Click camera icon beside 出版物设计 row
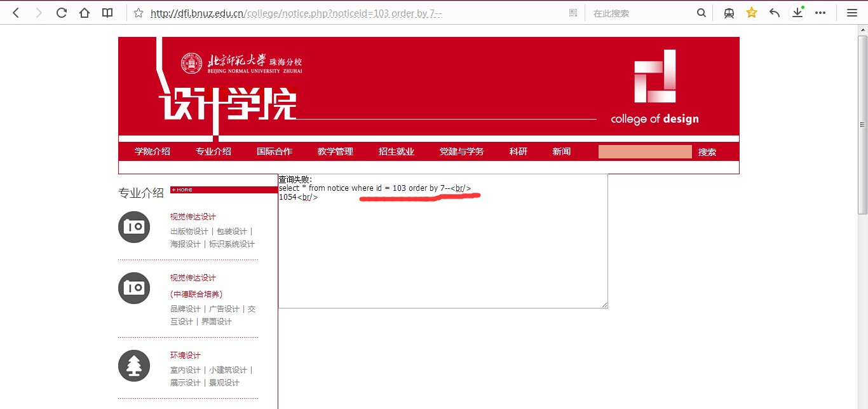868x409 pixels. coord(134,227)
